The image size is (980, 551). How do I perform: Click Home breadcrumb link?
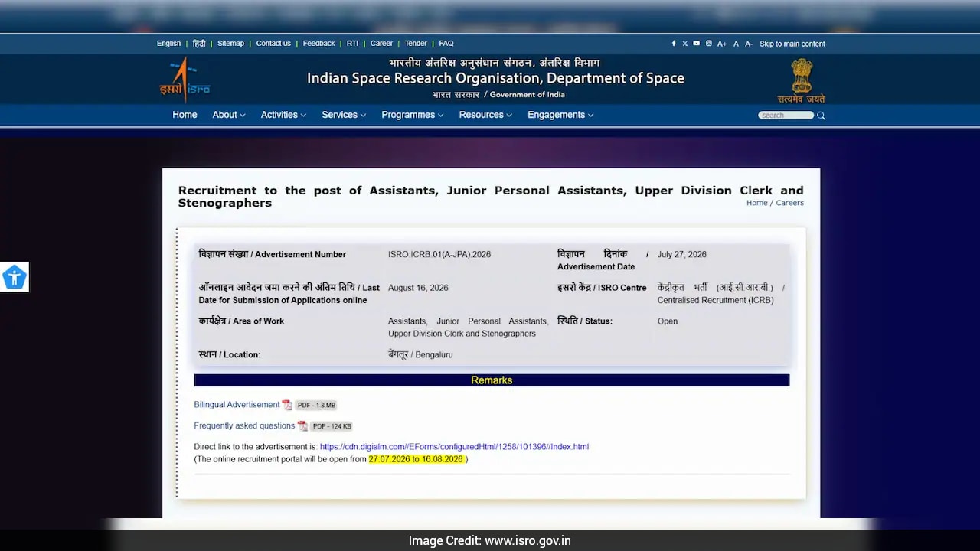click(756, 203)
